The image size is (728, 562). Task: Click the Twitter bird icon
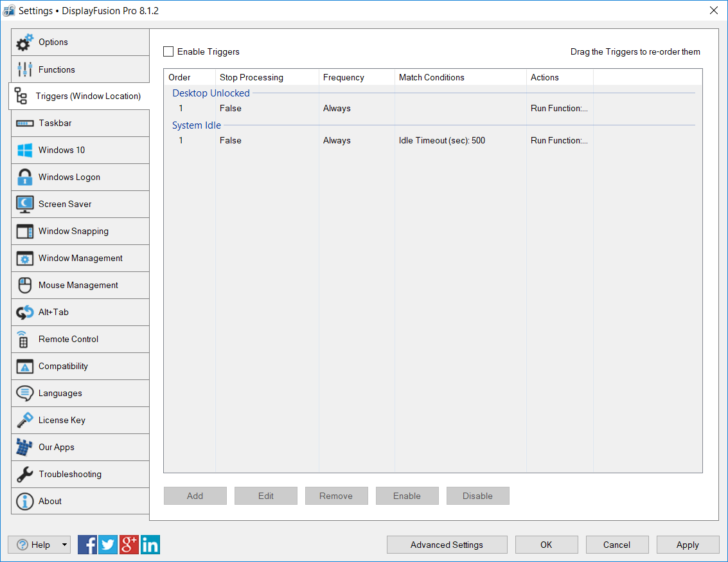(108, 545)
